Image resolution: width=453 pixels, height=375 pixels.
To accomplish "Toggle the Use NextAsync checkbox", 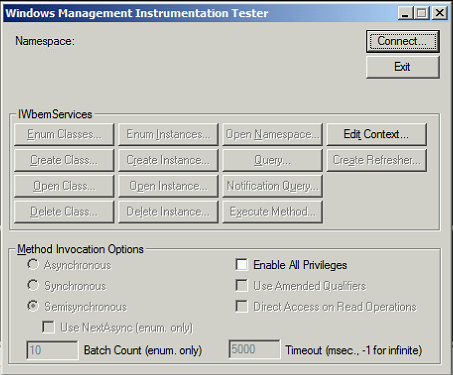I will 48,327.
